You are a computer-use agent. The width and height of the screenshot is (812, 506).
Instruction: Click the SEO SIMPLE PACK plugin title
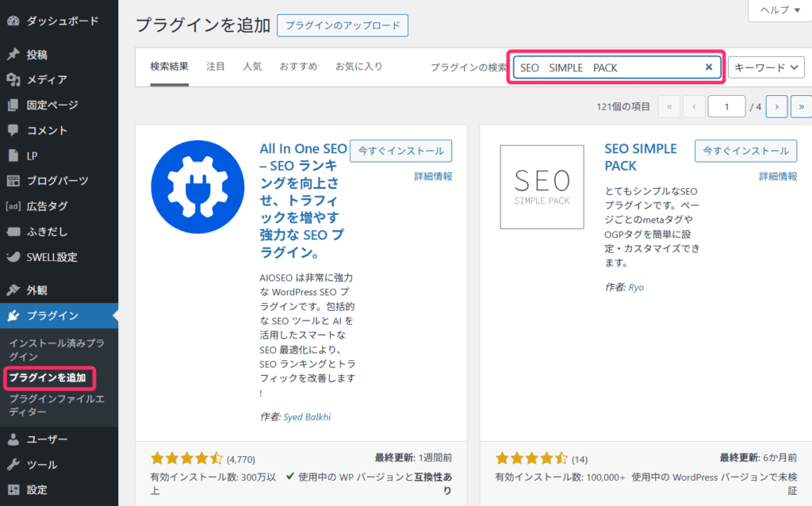point(641,157)
